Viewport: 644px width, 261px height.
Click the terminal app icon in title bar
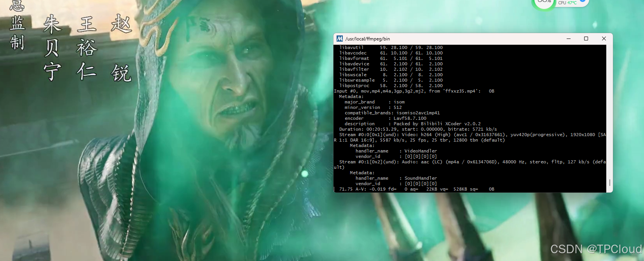click(x=340, y=39)
